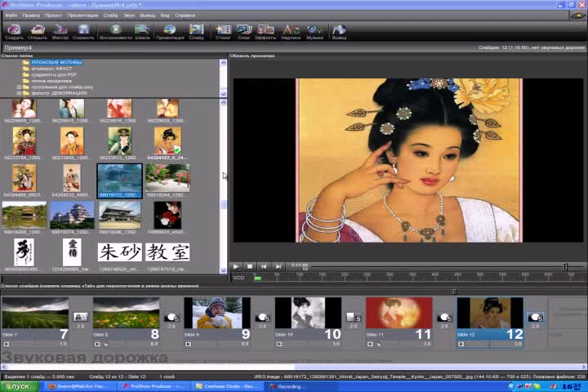588x392 pixels.
Task: Jump to the previous slide in preview
Action: click(264, 266)
